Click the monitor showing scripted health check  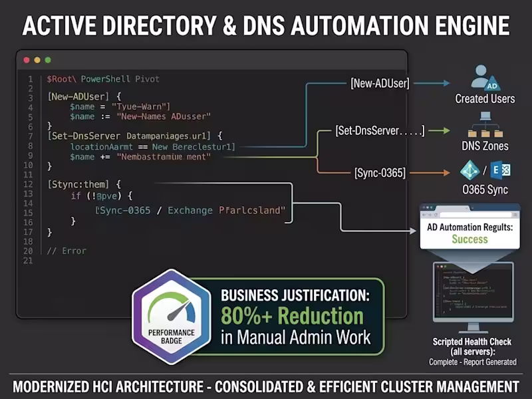[x=473, y=297]
